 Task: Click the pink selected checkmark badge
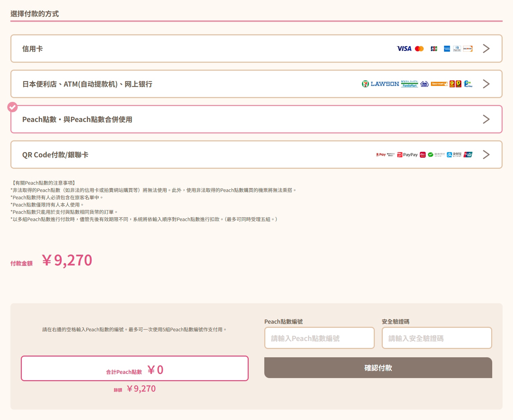pos(12,107)
